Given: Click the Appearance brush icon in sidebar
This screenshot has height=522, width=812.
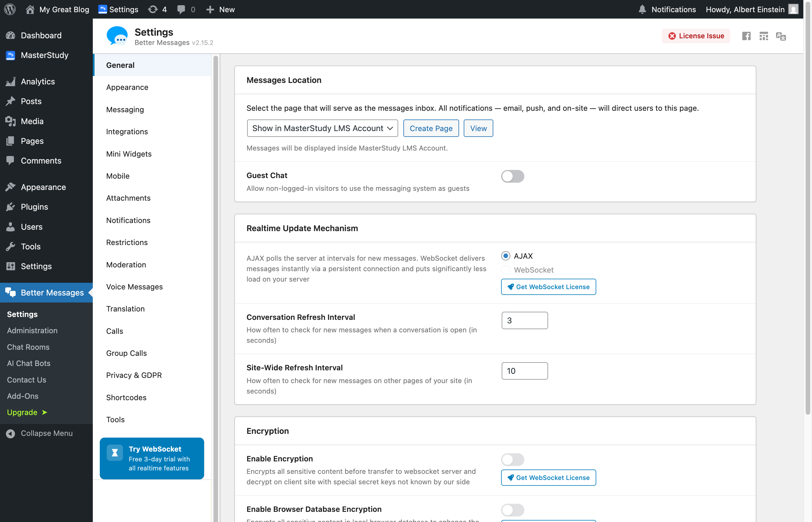Looking at the screenshot, I should point(10,187).
